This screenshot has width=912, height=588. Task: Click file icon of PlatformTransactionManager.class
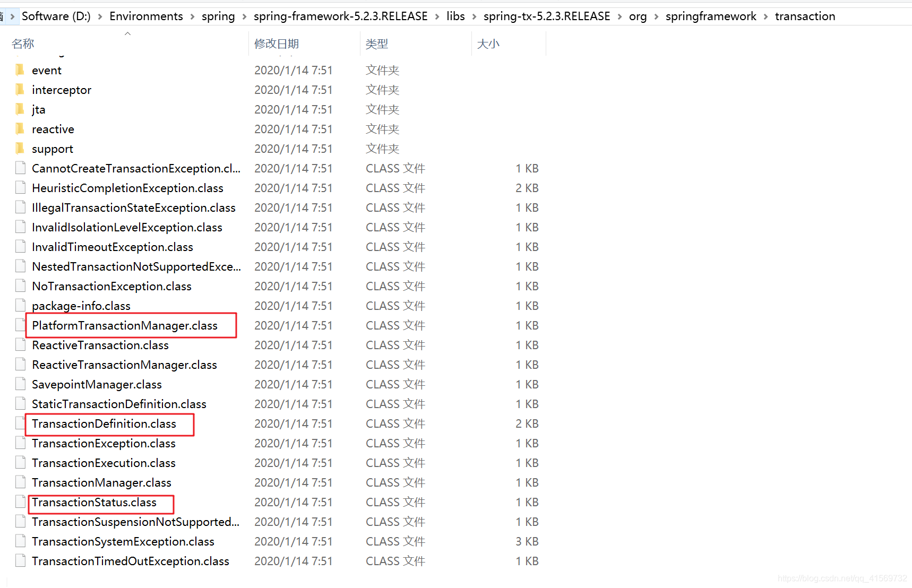click(20, 325)
